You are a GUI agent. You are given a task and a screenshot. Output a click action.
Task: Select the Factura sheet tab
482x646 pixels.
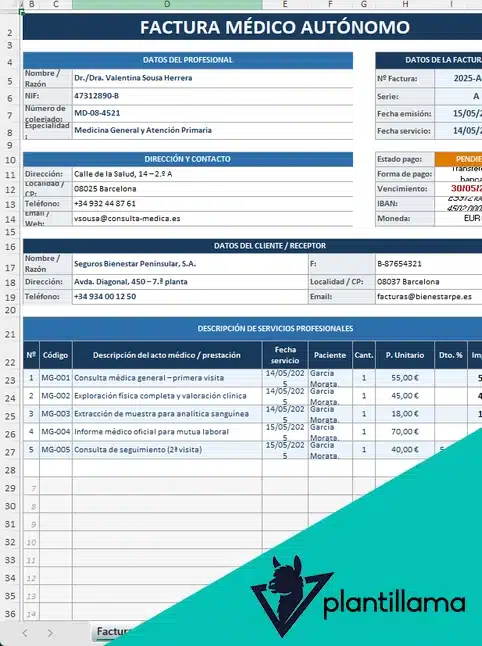tap(112, 632)
